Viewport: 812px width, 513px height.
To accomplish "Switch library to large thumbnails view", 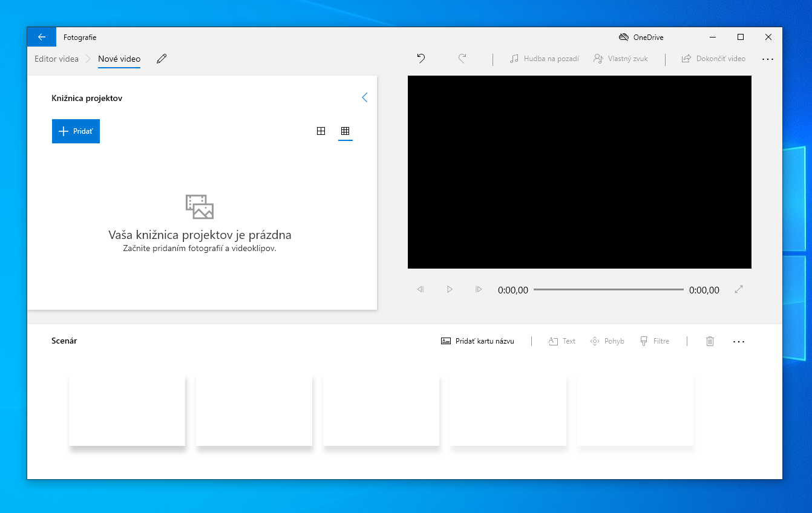I will tap(321, 131).
